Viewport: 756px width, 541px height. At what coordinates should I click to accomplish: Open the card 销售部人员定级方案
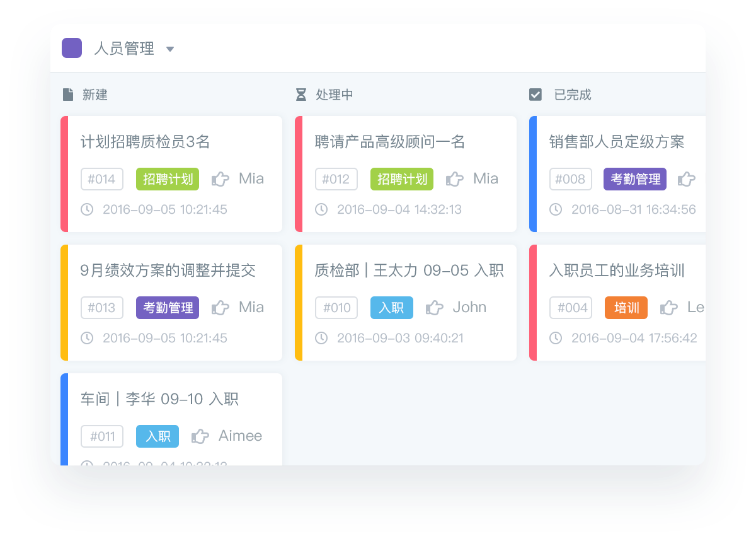(x=616, y=142)
